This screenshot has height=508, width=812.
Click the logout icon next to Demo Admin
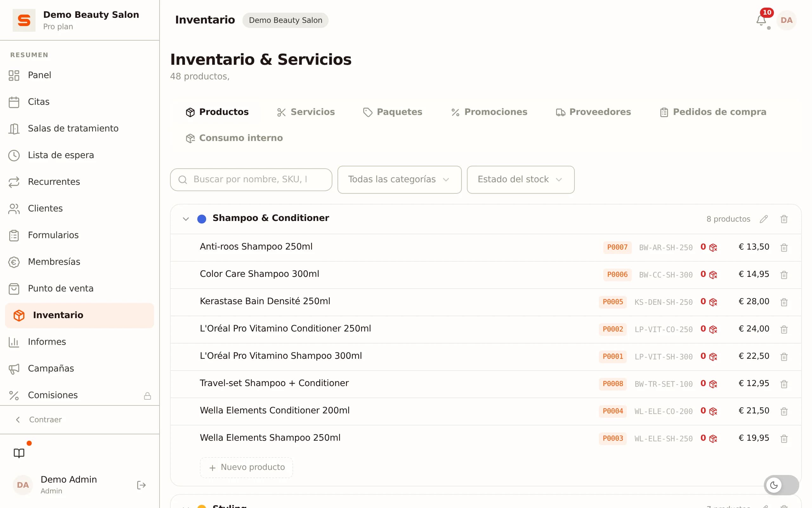pyautogui.click(x=141, y=485)
